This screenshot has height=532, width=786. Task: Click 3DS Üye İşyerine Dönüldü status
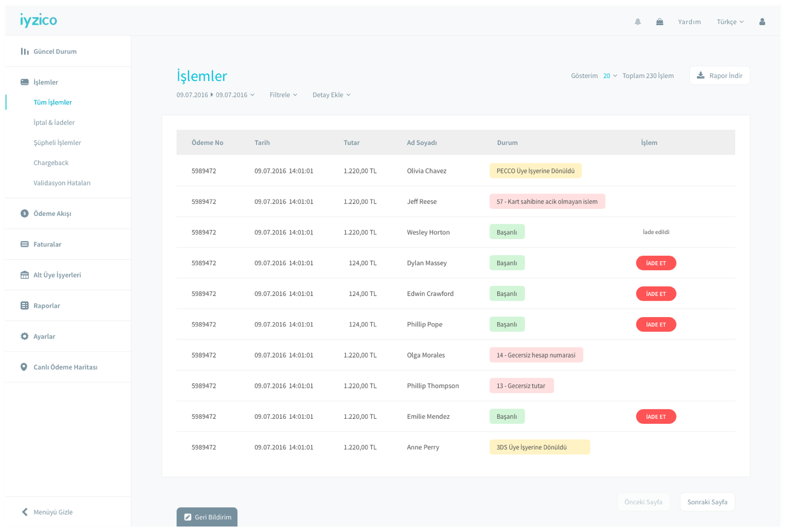pyautogui.click(x=539, y=447)
